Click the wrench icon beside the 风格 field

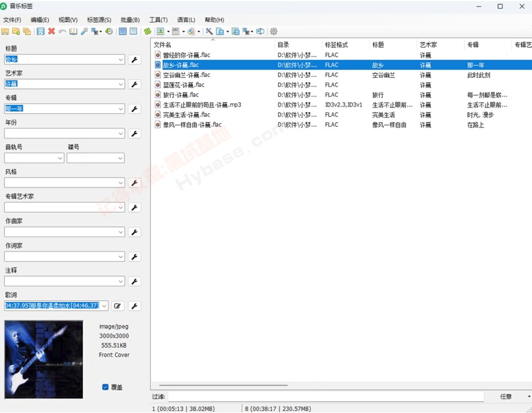[x=134, y=183]
